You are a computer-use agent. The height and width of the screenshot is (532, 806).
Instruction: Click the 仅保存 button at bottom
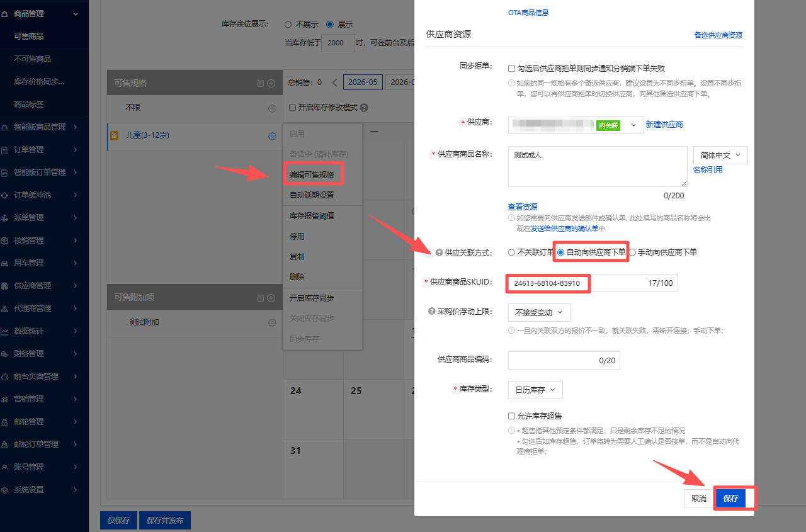point(118,521)
